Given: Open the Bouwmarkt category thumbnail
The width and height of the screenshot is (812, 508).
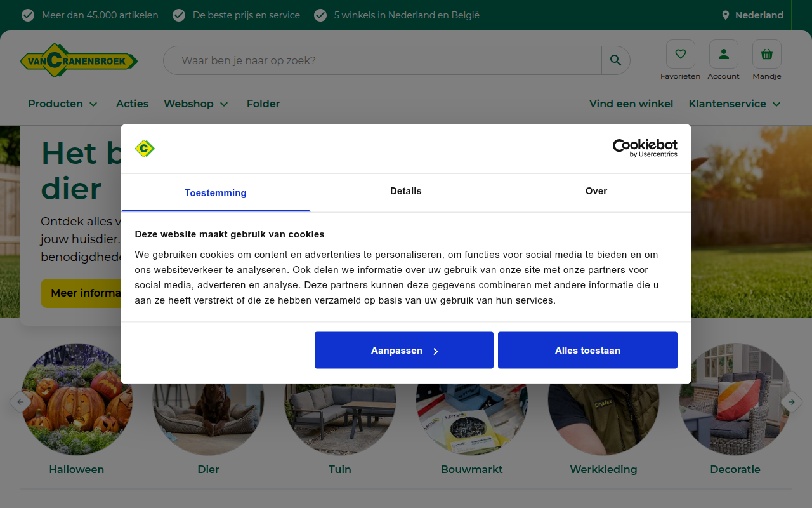Looking at the screenshot, I should (x=471, y=419).
